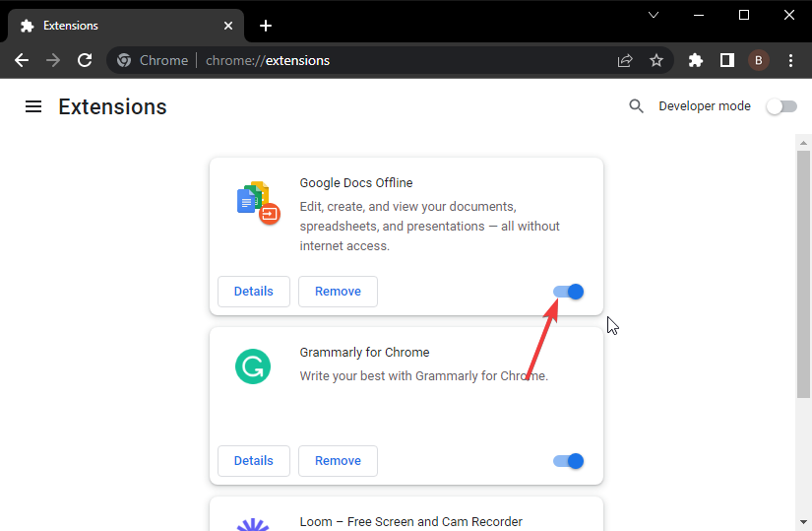The width and height of the screenshot is (812, 531).
Task: Click the Google Docs Offline icon
Action: pos(258,202)
